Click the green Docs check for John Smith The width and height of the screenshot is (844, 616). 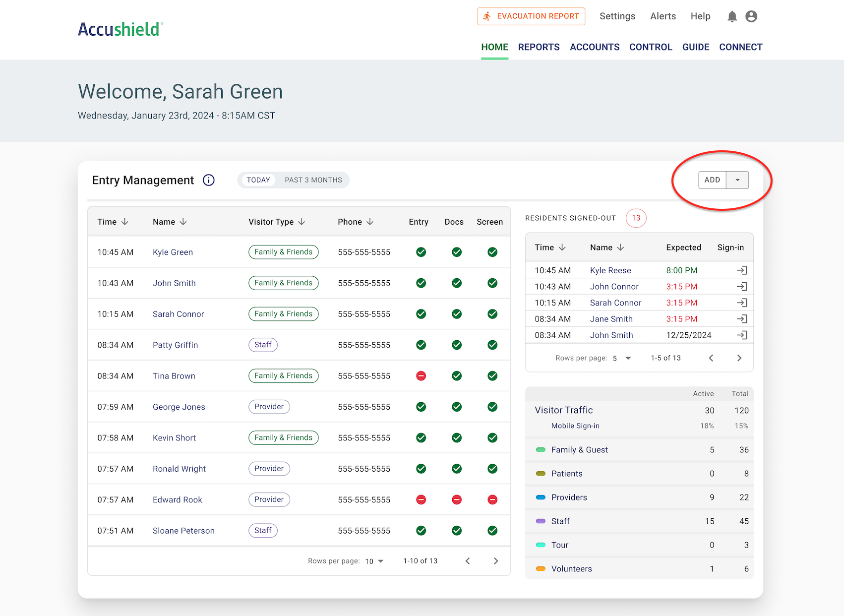point(457,283)
